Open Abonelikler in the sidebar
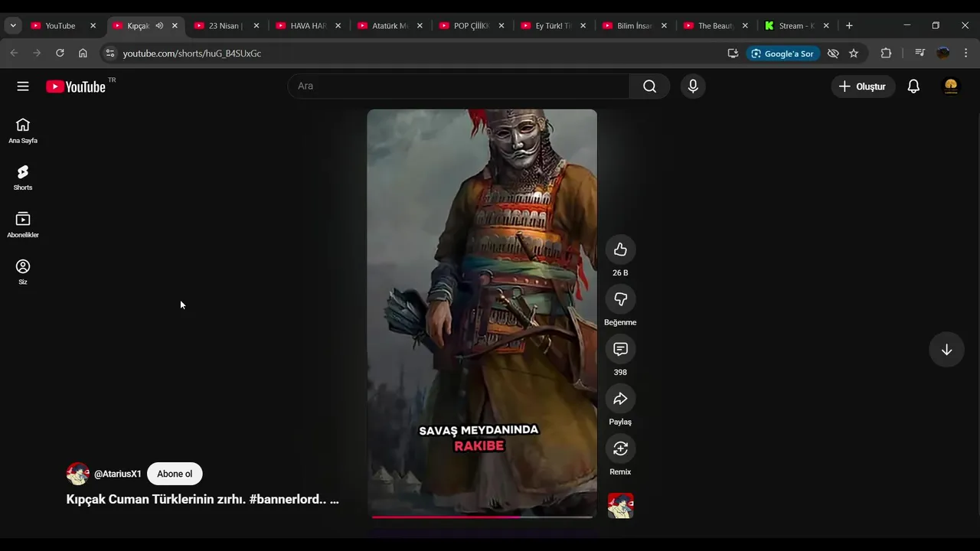The height and width of the screenshot is (551, 980). pyautogui.click(x=23, y=225)
